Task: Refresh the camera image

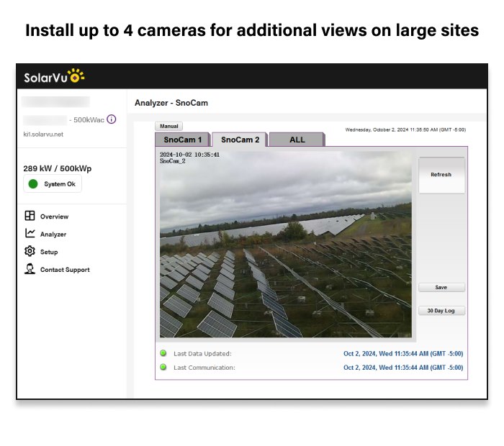Action: 441,175
